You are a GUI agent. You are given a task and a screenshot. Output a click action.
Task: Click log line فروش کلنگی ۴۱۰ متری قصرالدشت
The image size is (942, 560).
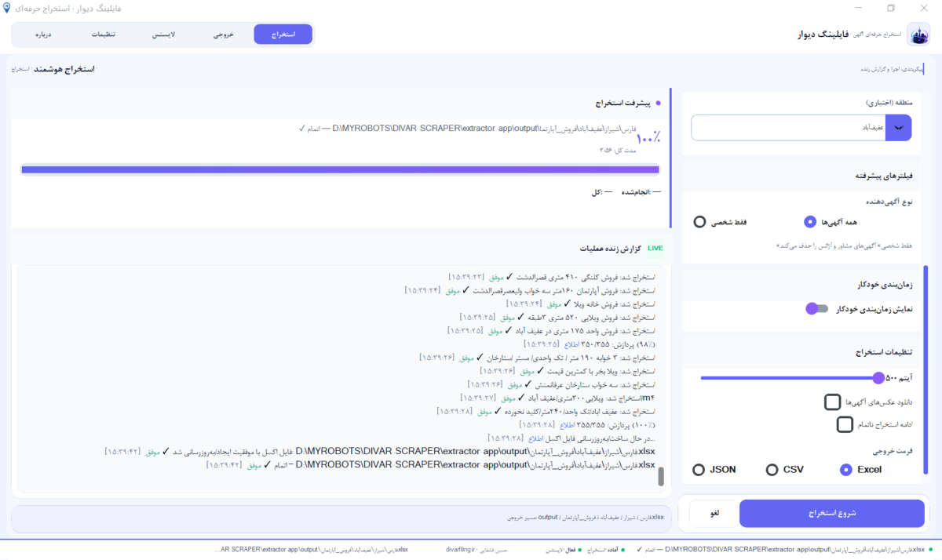pyautogui.click(x=551, y=277)
